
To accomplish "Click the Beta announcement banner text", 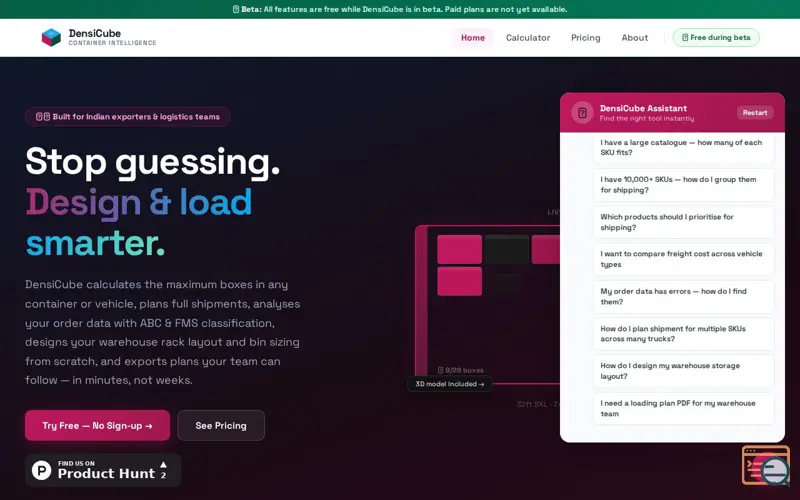I will pos(400,9).
